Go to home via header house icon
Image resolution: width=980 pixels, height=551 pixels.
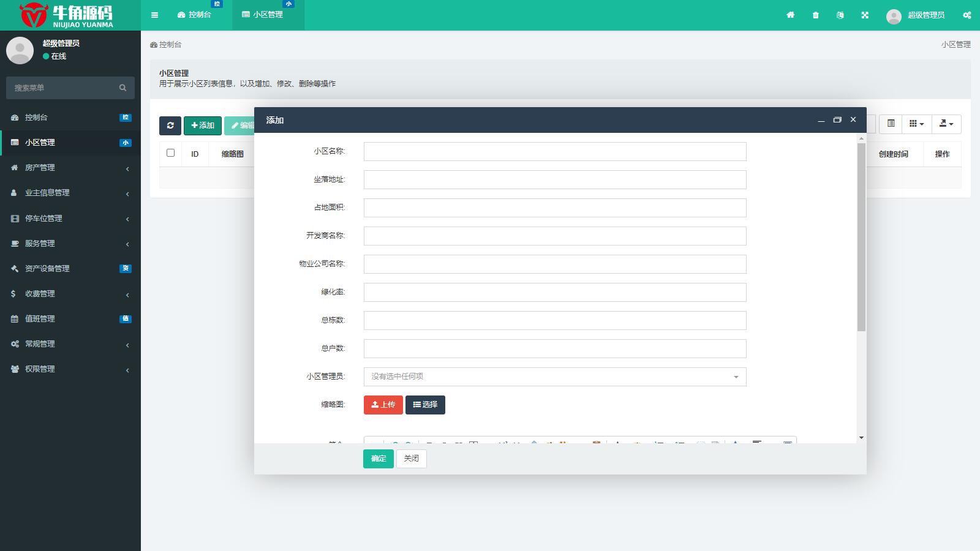[x=790, y=15]
